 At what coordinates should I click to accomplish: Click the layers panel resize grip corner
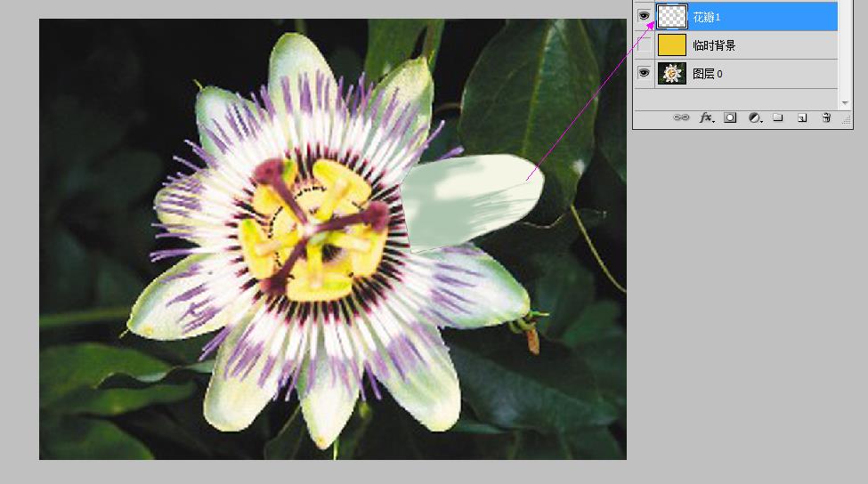(847, 123)
